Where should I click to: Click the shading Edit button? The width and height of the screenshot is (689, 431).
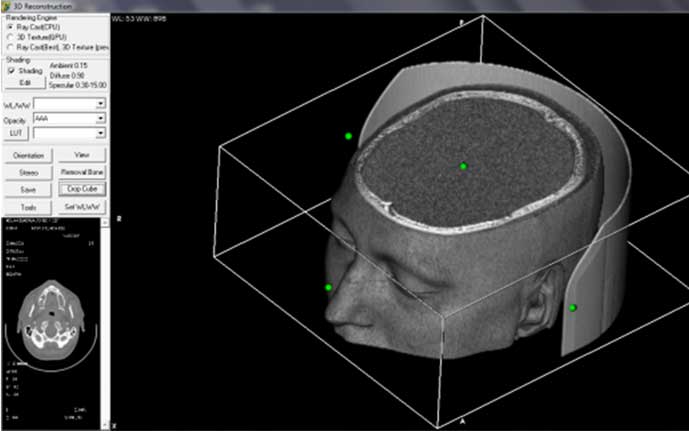tap(25, 83)
